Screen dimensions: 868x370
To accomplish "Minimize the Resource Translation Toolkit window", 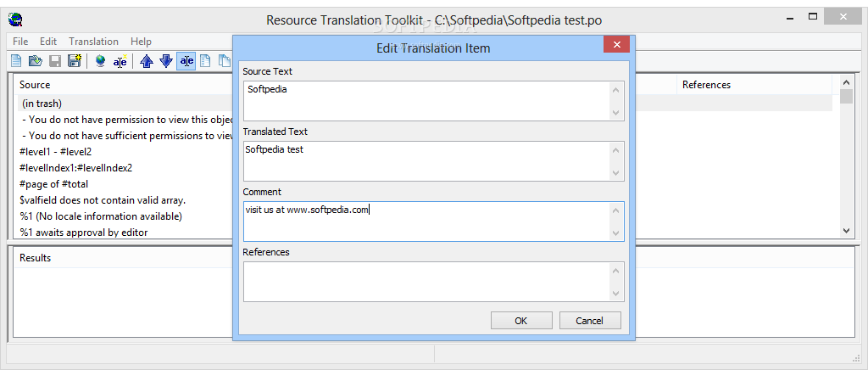I will [x=789, y=18].
